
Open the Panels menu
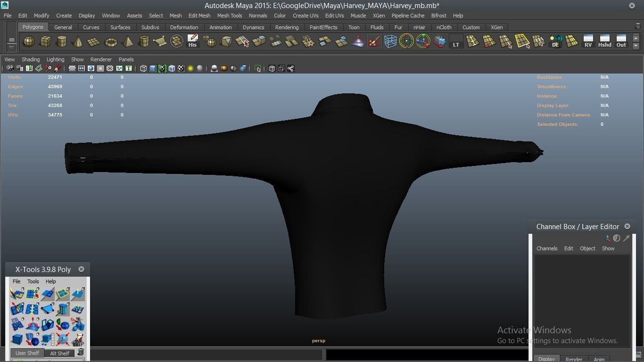[x=126, y=59]
